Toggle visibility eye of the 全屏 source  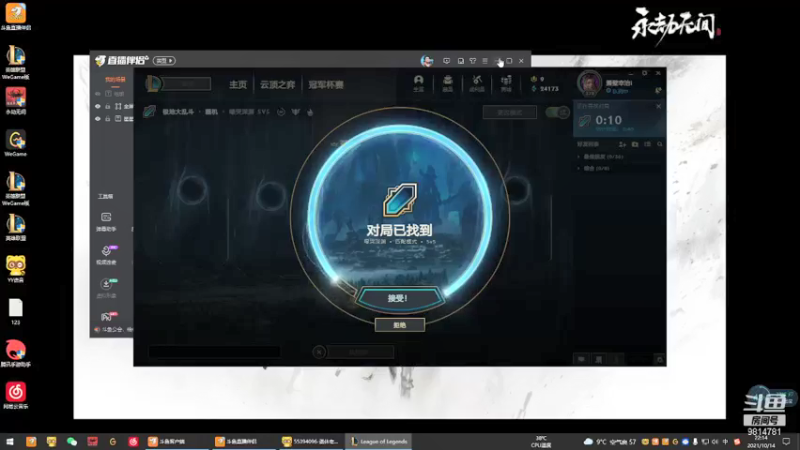coord(97,106)
